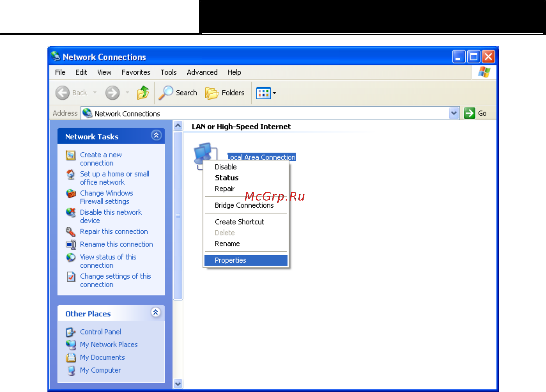Image resolution: width=546 pixels, height=392 pixels.
Task: Click the My Computer icon
Action: point(71,370)
